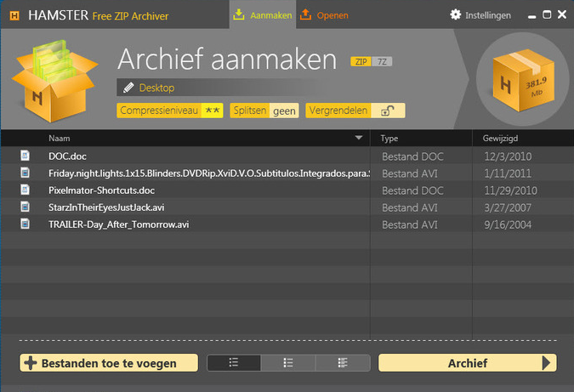Click the file icon for DOC.doc
Screen dimensions: 574x392
click(26, 156)
